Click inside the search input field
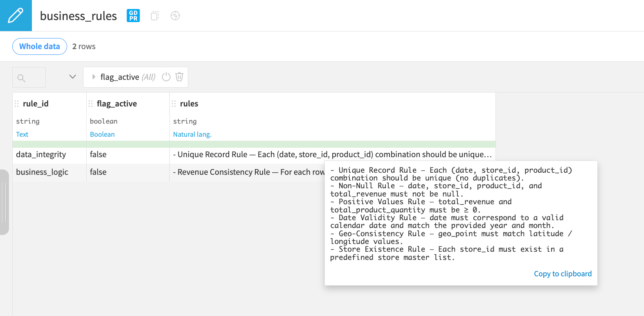 (x=29, y=77)
